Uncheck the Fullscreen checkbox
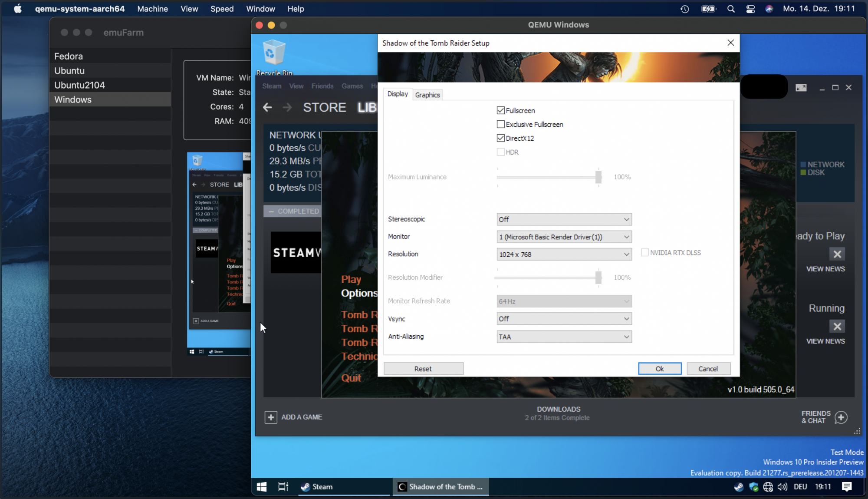Image resolution: width=868 pixels, height=499 pixels. pos(501,110)
